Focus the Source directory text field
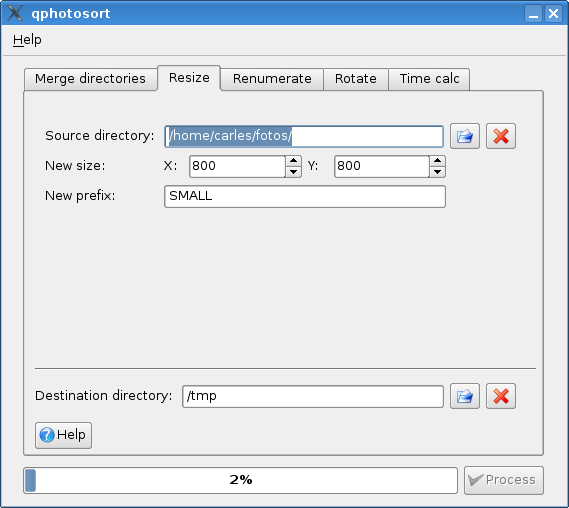This screenshot has height=508, width=569. [304, 136]
